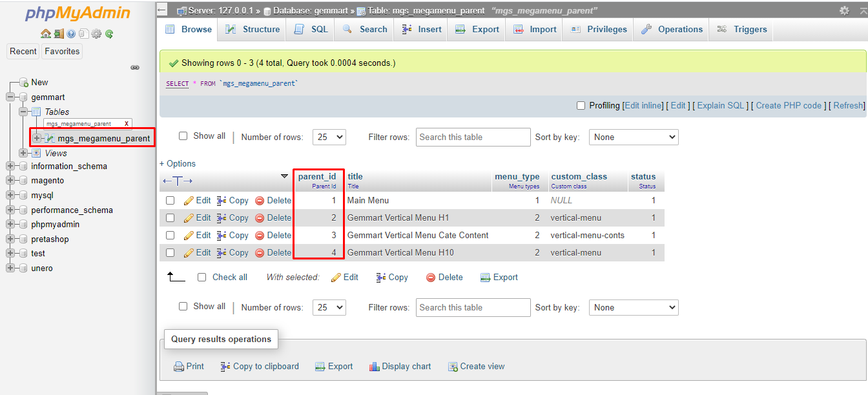Click the Refresh link

(848, 106)
